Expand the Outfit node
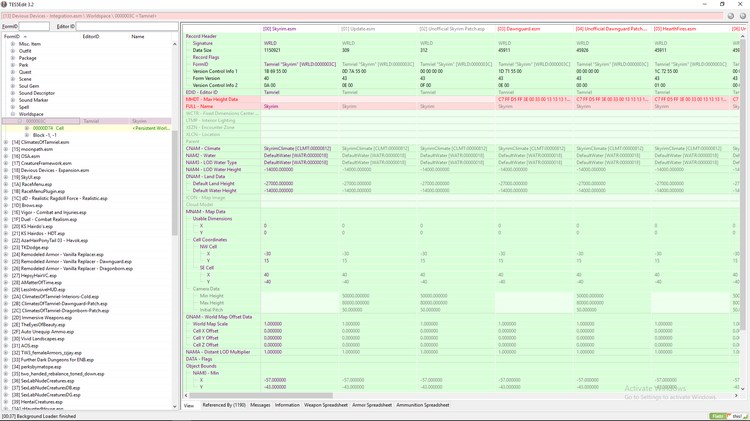This screenshot has height=421, width=750. pos(13,51)
